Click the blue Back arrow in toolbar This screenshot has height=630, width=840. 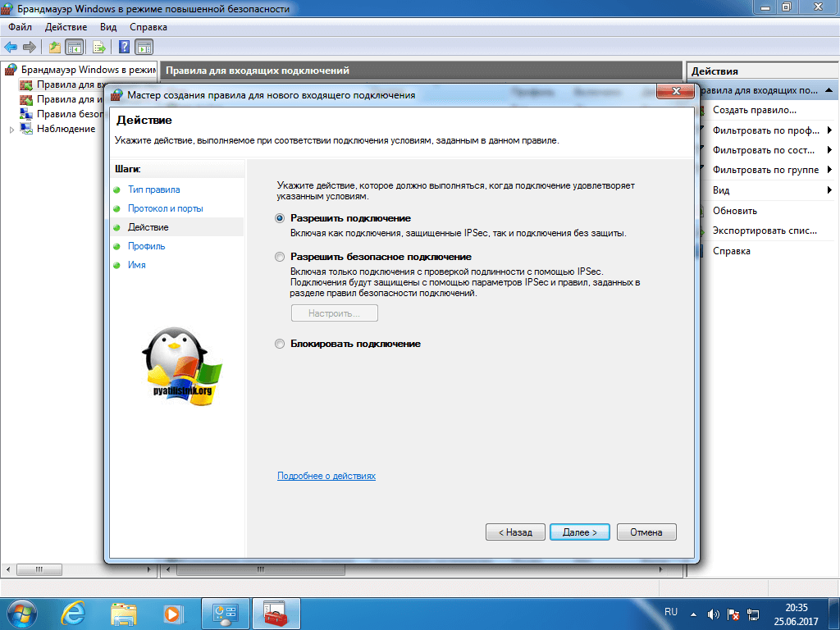[x=11, y=47]
